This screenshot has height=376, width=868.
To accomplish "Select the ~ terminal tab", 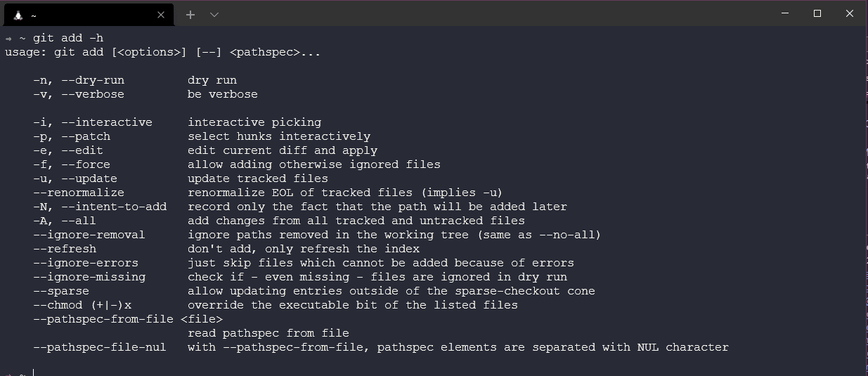I will [84, 15].
